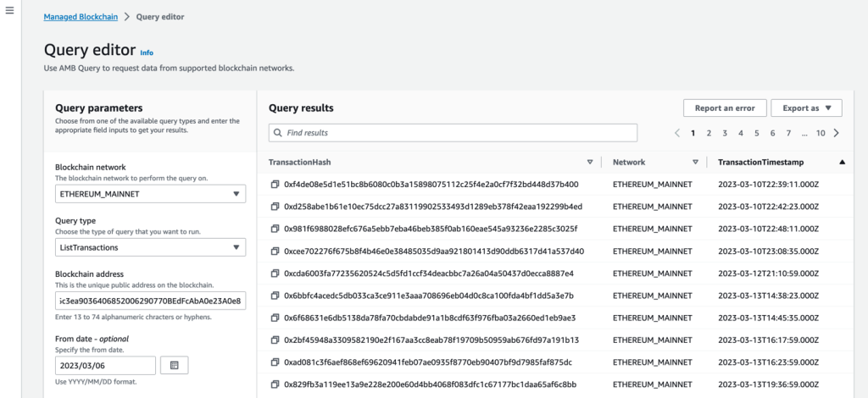Screen dimensions: 868x398
Task: Click hash text 0xf4de08e5d1e51bc8b6080c0b3a
Action: pyautogui.click(x=431, y=184)
